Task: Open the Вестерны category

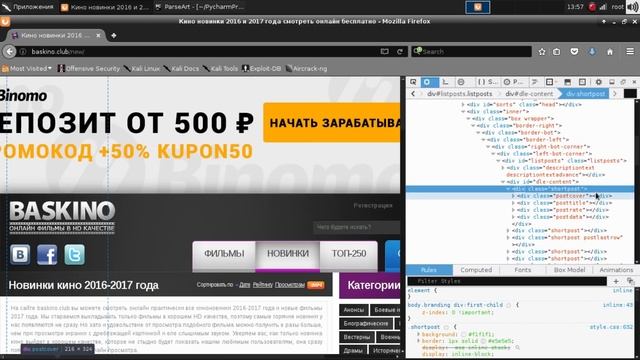Action: pyautogui.click(x=356, y=337)
